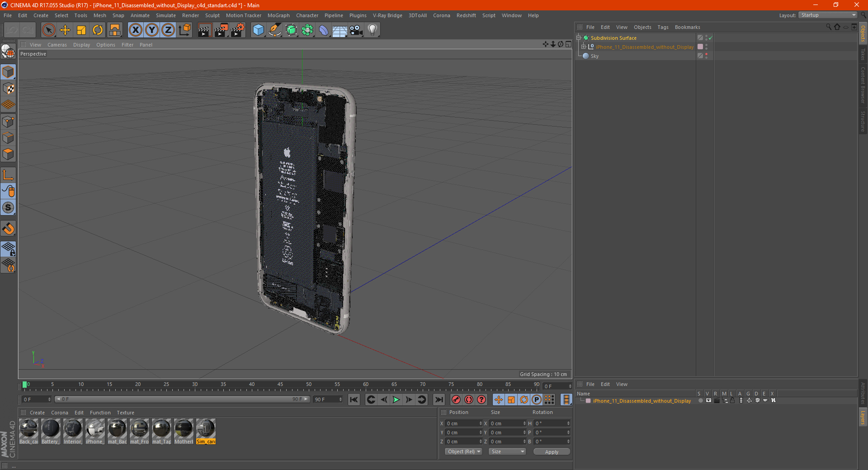Toggle coordinate system button
This screenshot has width=868, height=470.
pos(184,30)
